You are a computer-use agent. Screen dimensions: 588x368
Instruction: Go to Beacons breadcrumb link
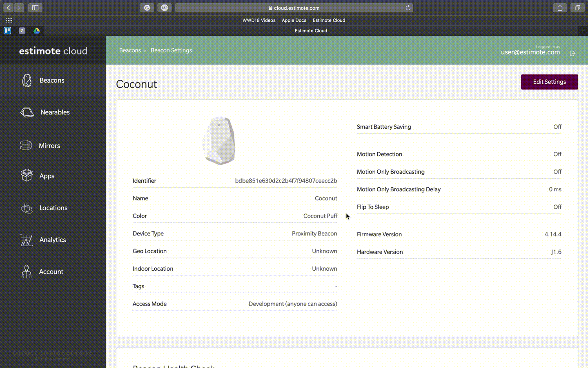point(130,50)
